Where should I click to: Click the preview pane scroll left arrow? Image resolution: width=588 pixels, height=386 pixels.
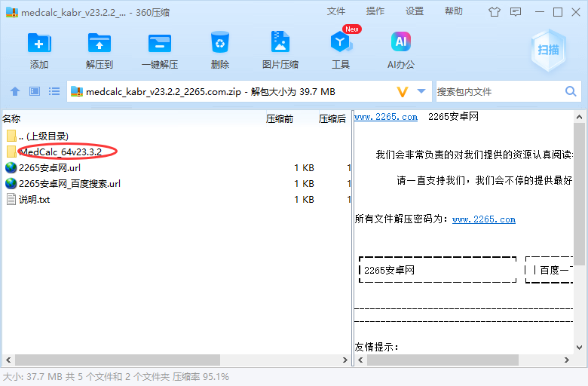point(360,360)
